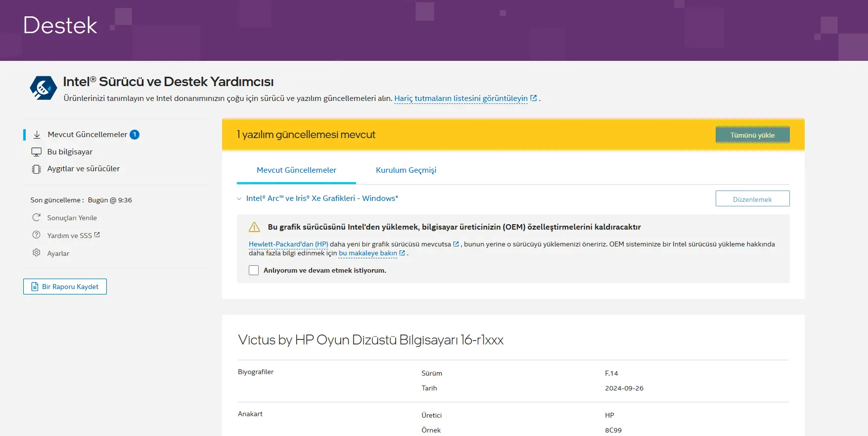Viewport: 868px width, 436px height.
Task: Click the F.14 version value
Action: point(611,373)
